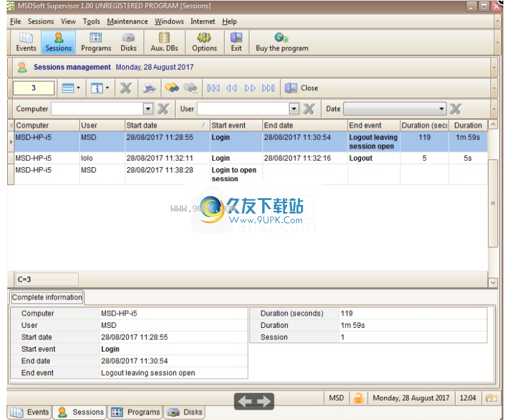Click the user icon beside Sessions management
The height and width of the screenshot is (420, 507).
tap(22, 67)
